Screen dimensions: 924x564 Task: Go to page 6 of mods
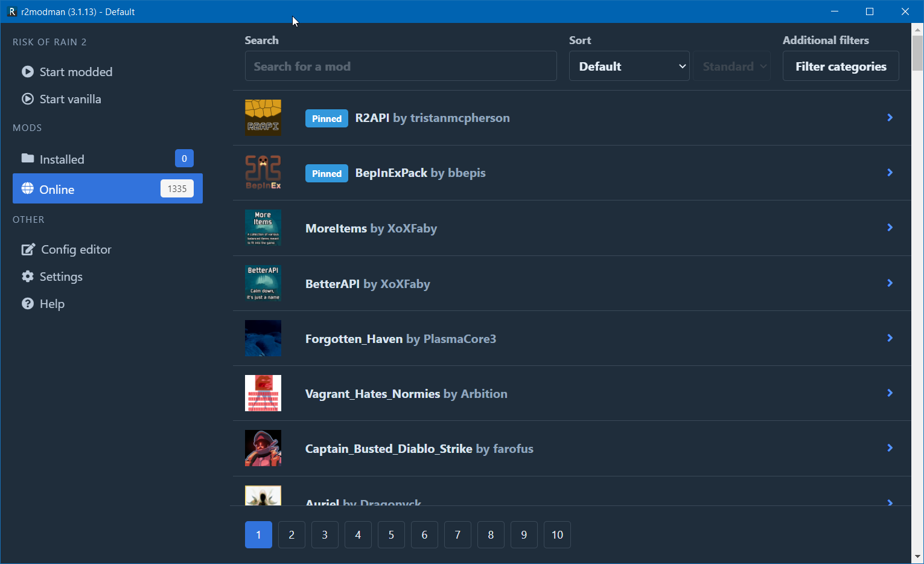[424, 534]
